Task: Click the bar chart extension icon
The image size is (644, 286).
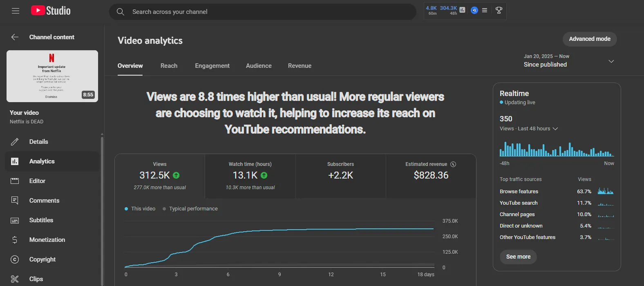Action: 462,10
